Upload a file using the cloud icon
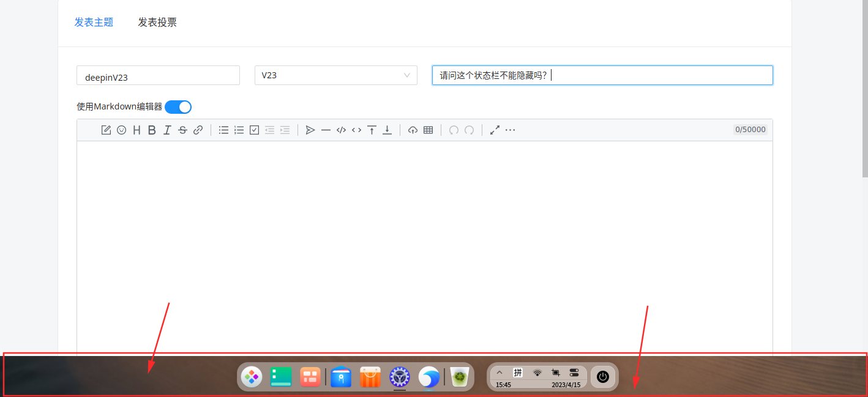868x397 pixels. tap(413, 130)
